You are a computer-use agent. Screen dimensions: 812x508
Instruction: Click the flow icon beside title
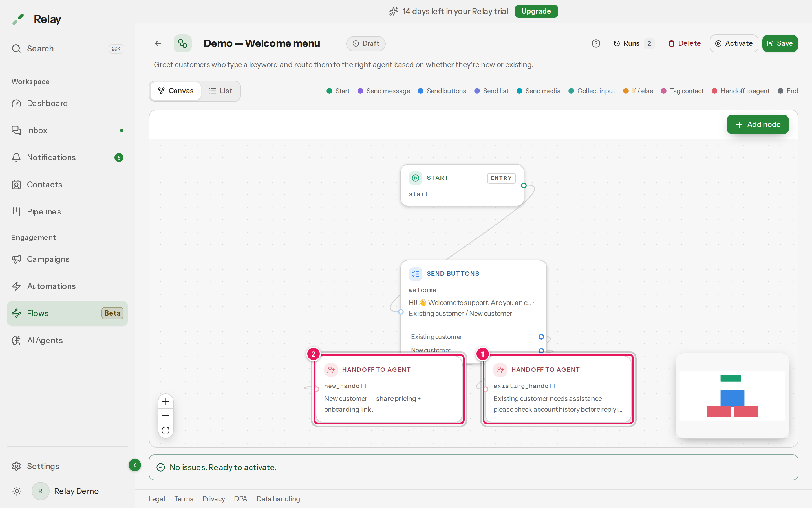[182, 43]
